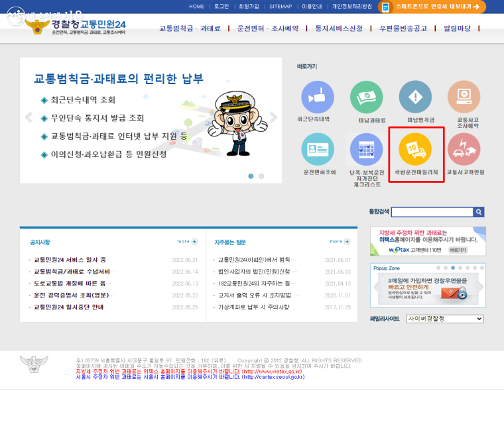Click HOME in top bar
This screenshot has width=504, height=426.
[196, 7]
